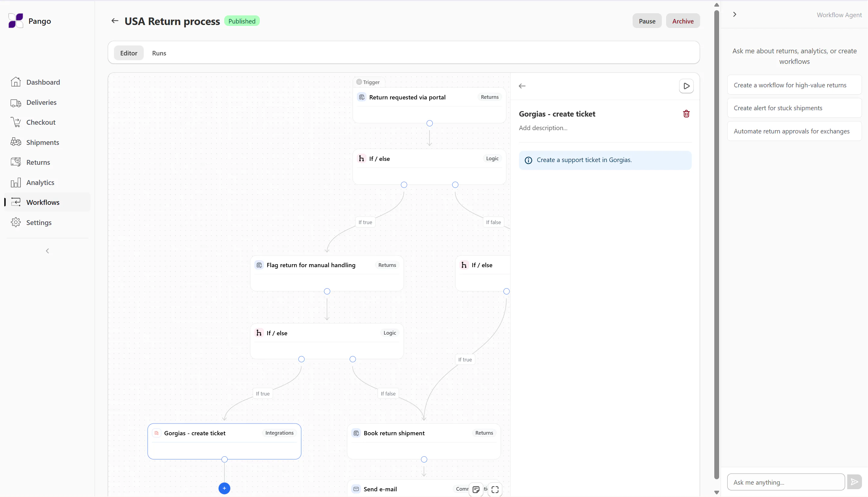Toggle fullscreen view of the canvas
Viewport: 868px width, 497px height.
click(x=495, y=490)
